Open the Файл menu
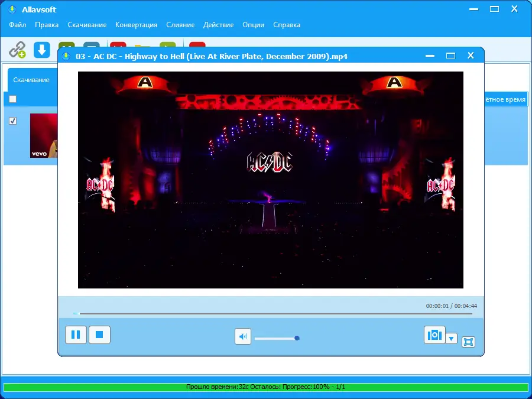 point(17,25)
